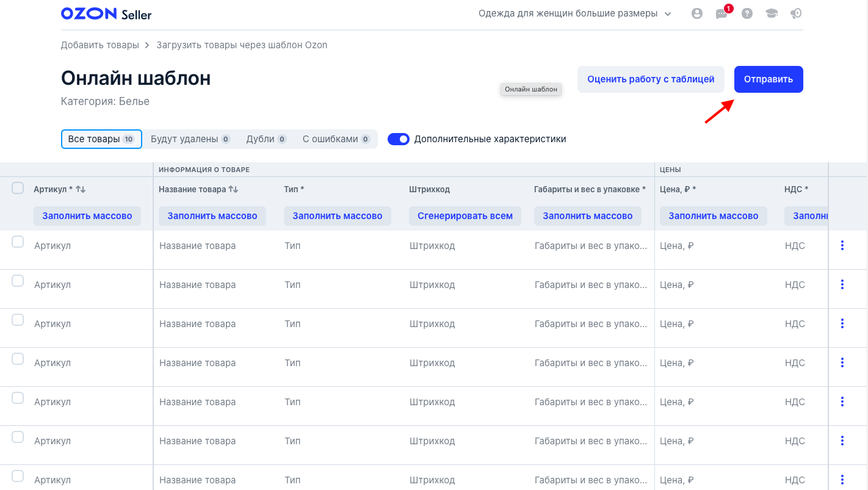The image size is (868, 490).
Task: Open three-dot menu of second product row
Action: click(842, 284)
